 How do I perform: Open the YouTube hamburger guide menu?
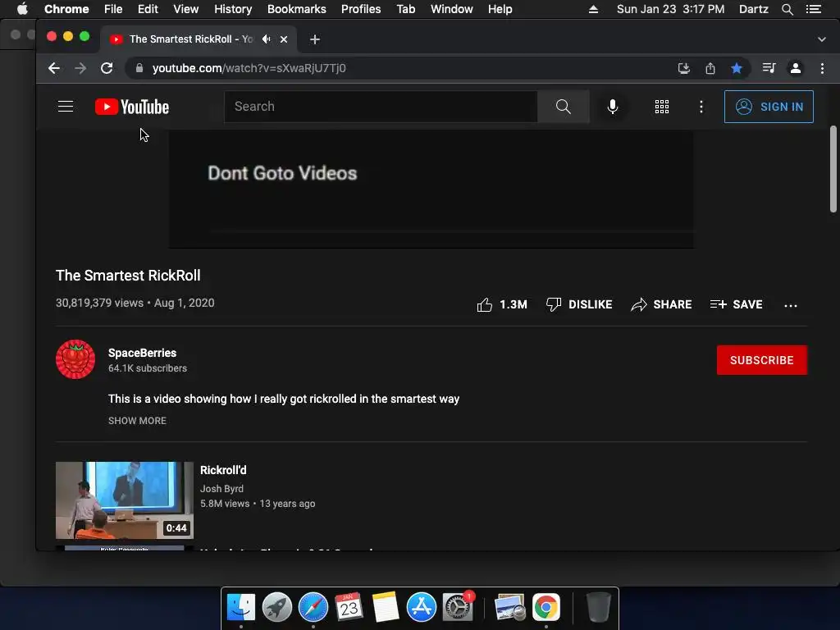[66, 107]
